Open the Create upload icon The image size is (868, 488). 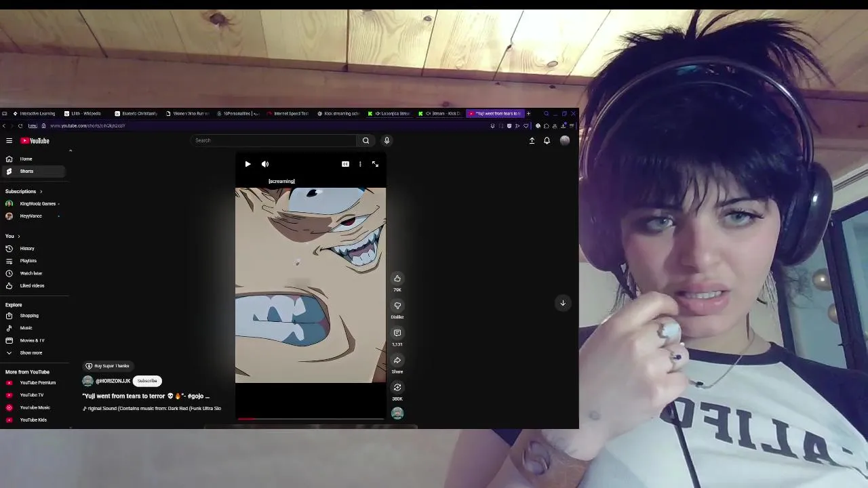(x=532, y=140)
